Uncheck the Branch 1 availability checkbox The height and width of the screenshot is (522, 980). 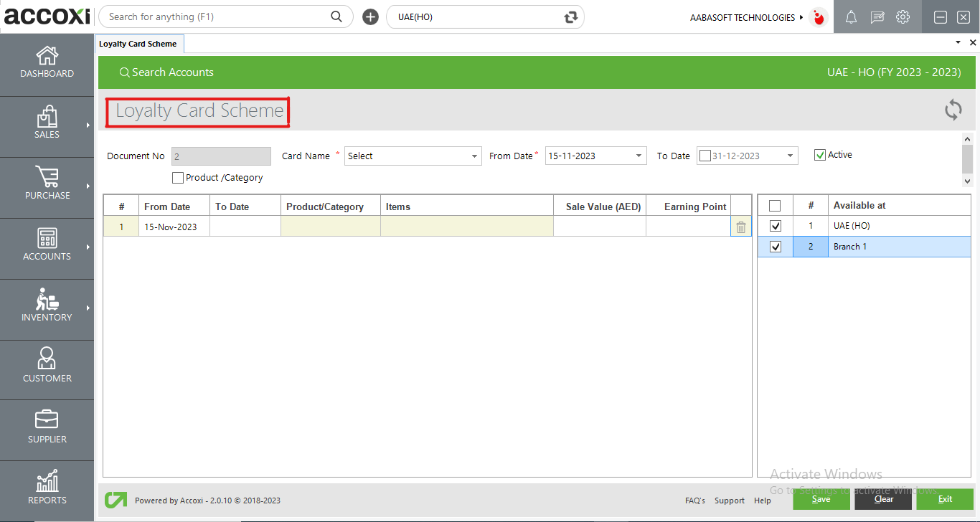[775, 247]
